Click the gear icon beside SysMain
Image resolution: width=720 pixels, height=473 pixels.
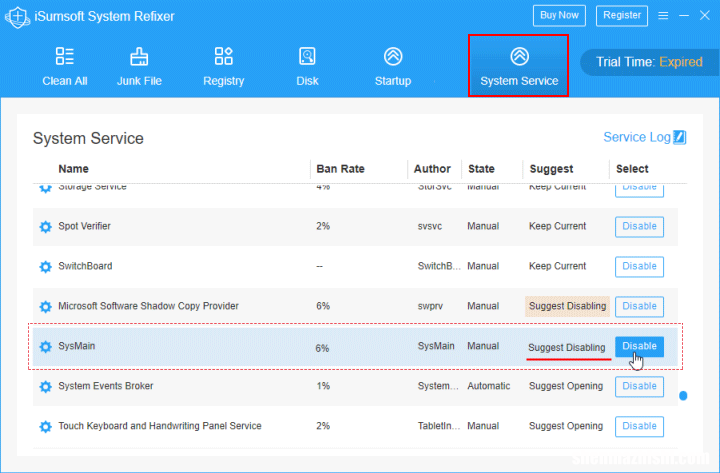(45, 346)
